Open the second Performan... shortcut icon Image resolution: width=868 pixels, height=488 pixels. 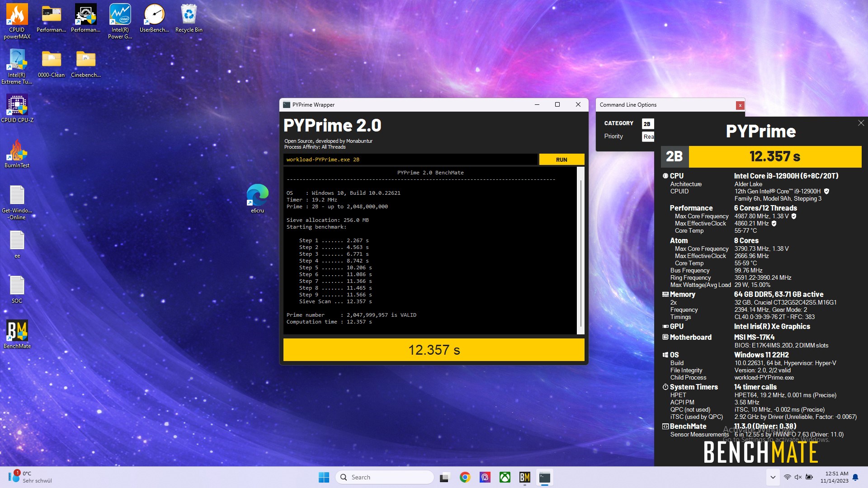tap(86, 18)
